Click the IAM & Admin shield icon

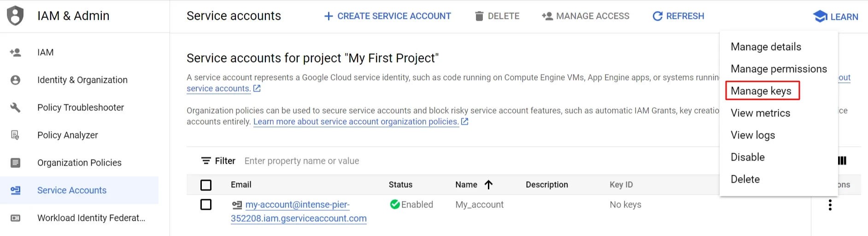pyautogui.click(x=15, y=16)
